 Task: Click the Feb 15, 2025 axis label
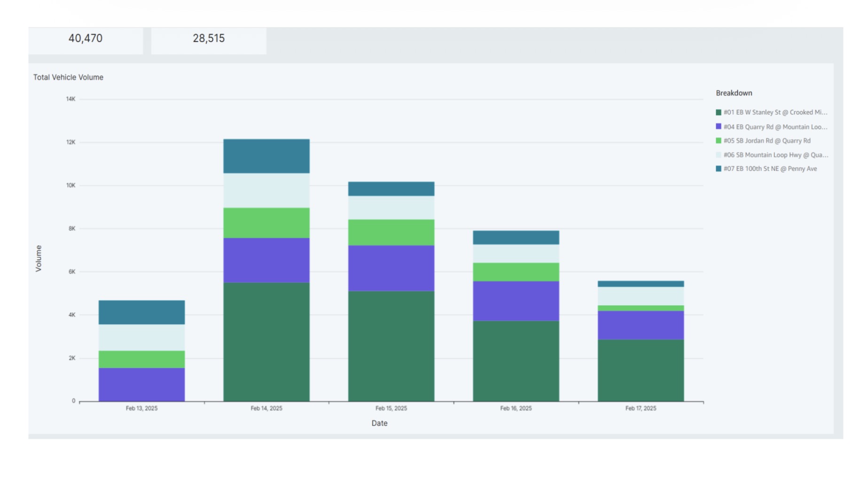391,408
